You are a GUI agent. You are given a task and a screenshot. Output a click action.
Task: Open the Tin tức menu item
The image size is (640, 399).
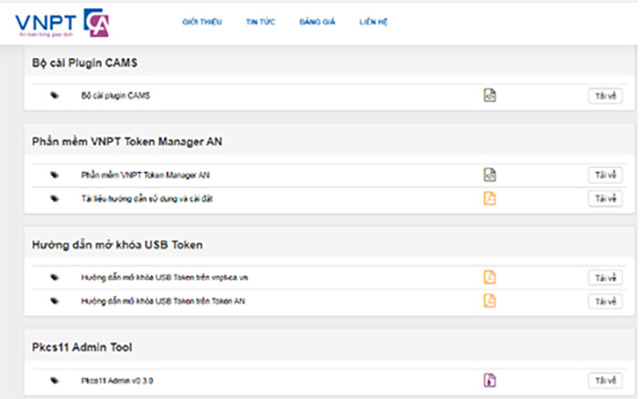point(260,22)
